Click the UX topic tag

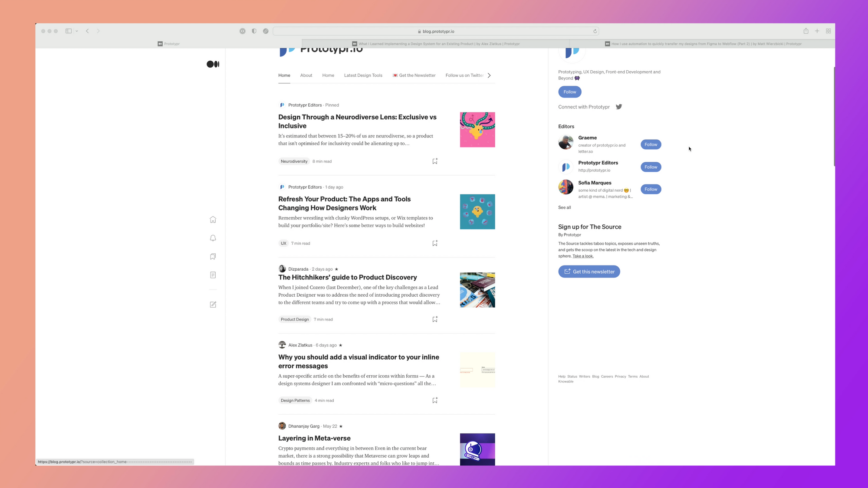tap(283, 243)
